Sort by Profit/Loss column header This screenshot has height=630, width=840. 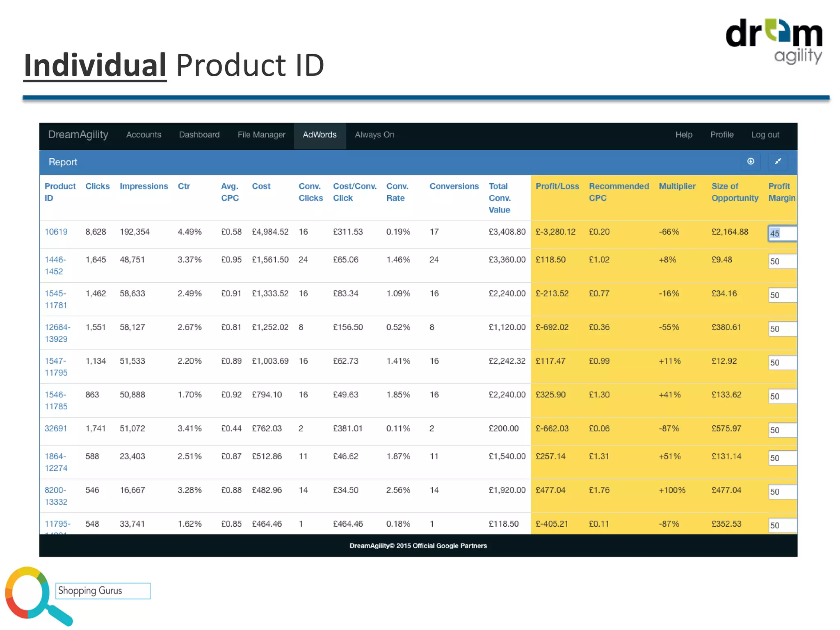(557, 186)
